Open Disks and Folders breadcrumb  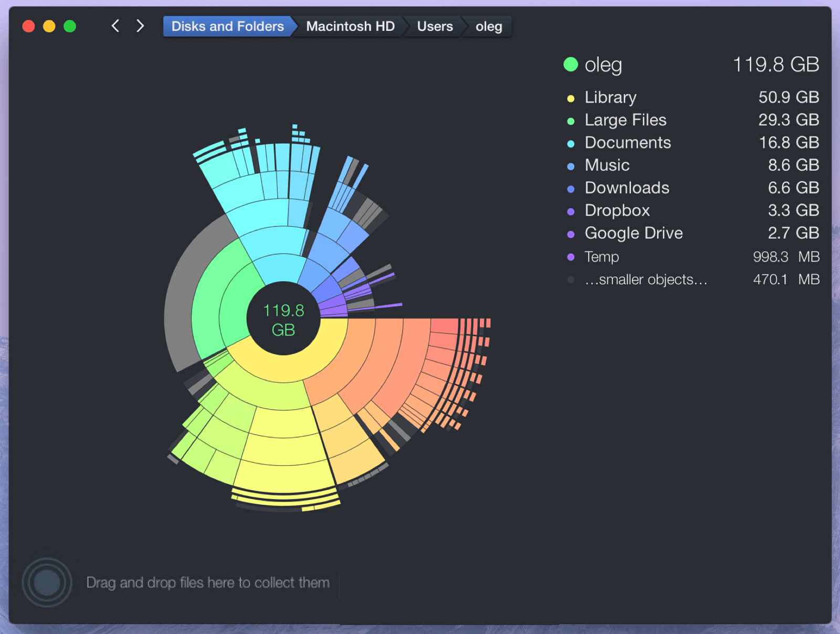click(x=227, y=26)
